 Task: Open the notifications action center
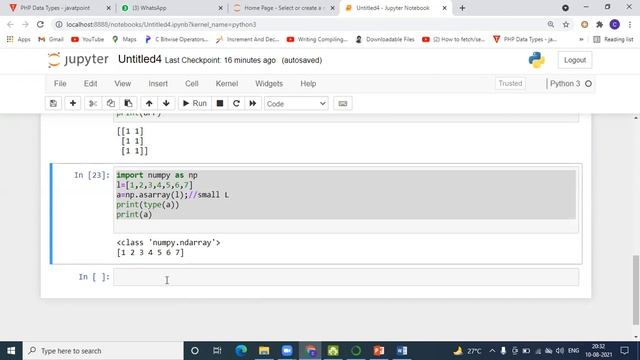[x=624, y=351]
